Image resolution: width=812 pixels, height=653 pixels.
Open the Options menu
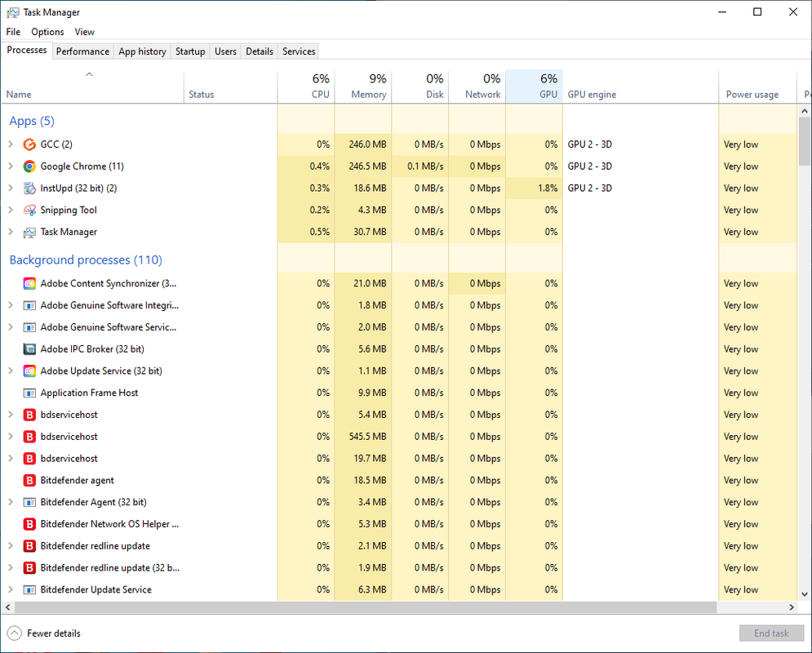[47, 32]
